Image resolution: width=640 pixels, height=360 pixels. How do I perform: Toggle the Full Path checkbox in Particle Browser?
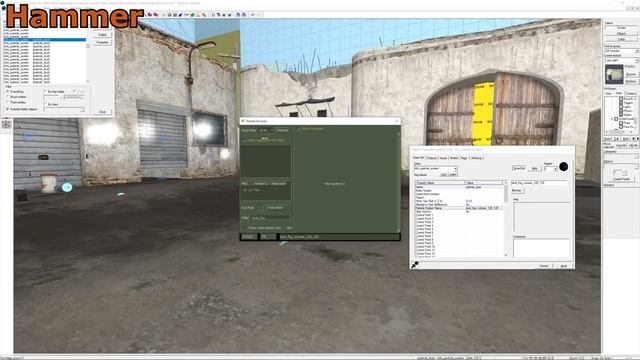260,208
